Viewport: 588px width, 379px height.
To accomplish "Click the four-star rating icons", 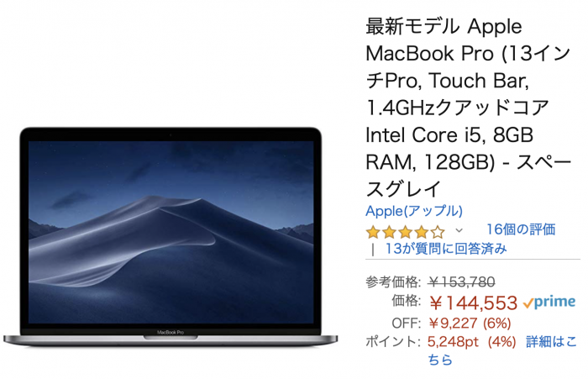I will [x=405, y=232].
